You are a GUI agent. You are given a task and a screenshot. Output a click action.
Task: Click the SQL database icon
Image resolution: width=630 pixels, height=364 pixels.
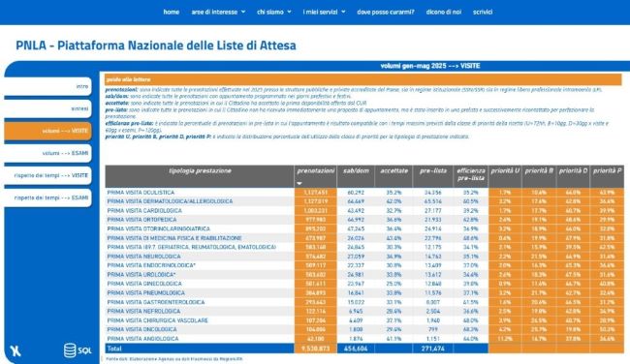[x=78, y=350]
